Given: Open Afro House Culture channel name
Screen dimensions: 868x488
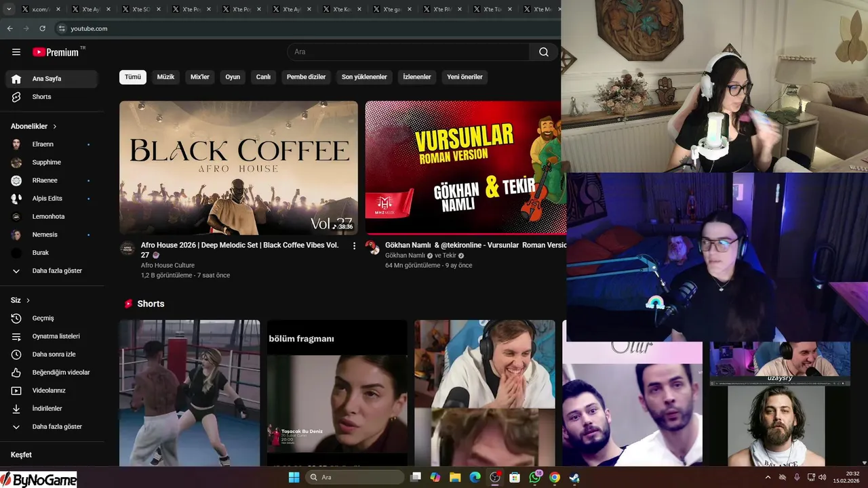Looking at the screenshot, I should coord(167,266).
